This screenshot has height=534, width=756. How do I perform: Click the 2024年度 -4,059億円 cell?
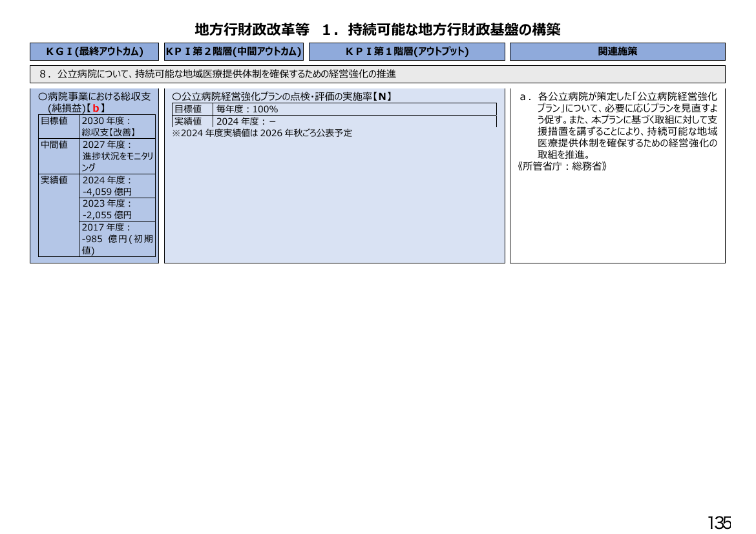118,186
